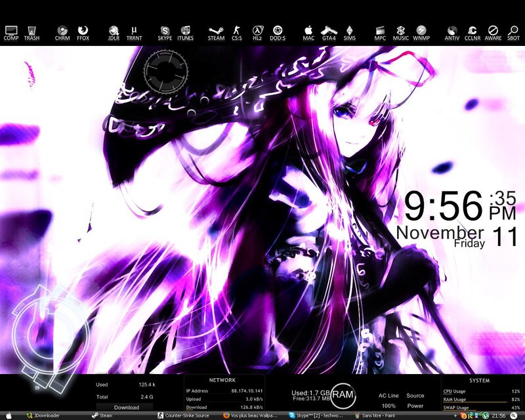The width and height of the screenshot is (525, 420).
Task: Click 'Total 2.4 G' value
Action: tap(146, 397)
